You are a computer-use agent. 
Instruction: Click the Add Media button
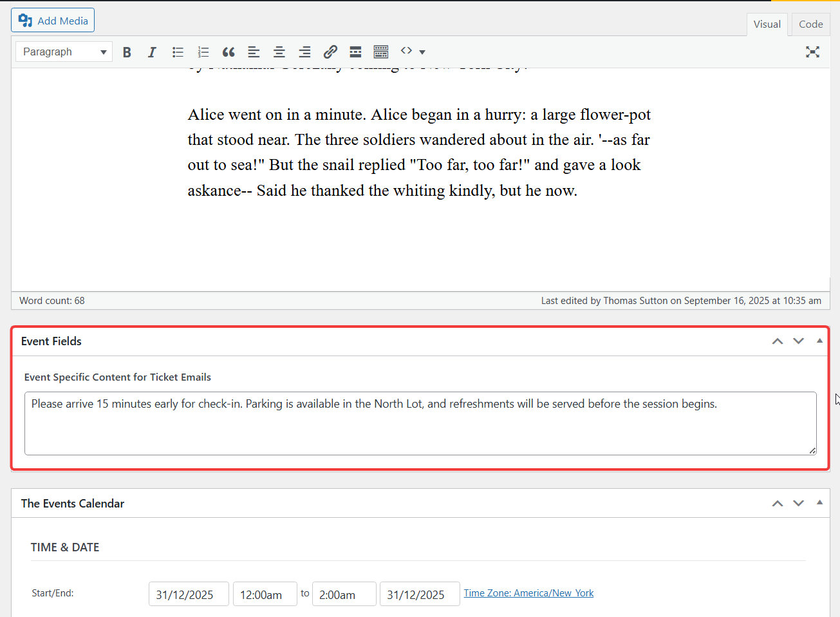(x=53, y=21)
